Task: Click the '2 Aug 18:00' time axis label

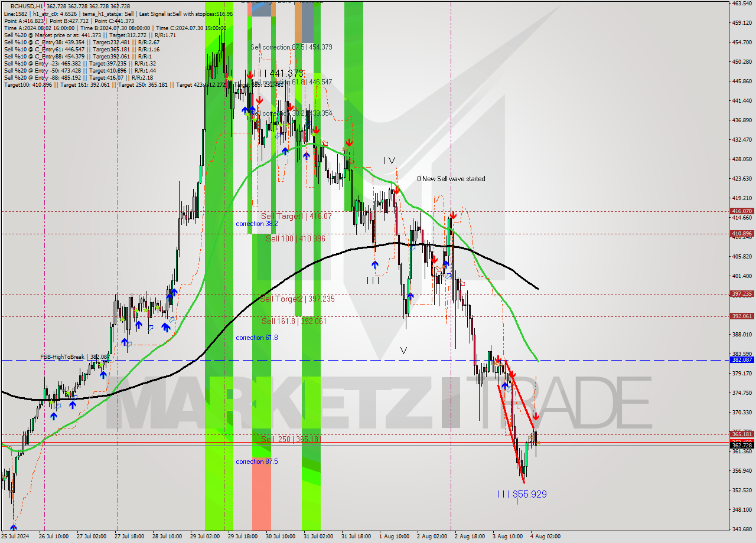Action: (x=470, y=537)
